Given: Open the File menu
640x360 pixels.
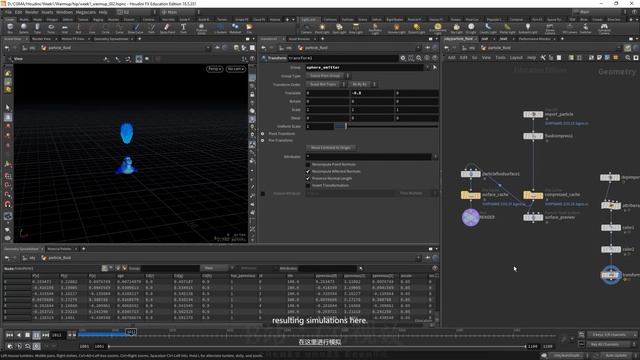Looking at the screenshot, I should pos(8,12).
